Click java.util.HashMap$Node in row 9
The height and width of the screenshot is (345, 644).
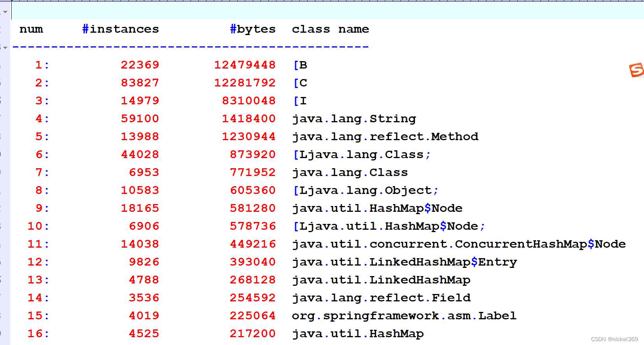tap(377, 208)
